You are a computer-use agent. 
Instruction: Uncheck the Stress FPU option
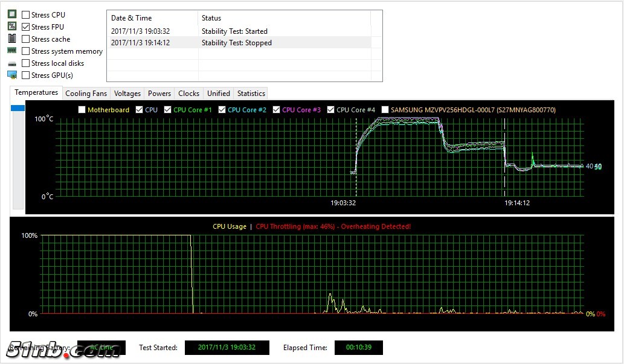coord(26,27)
